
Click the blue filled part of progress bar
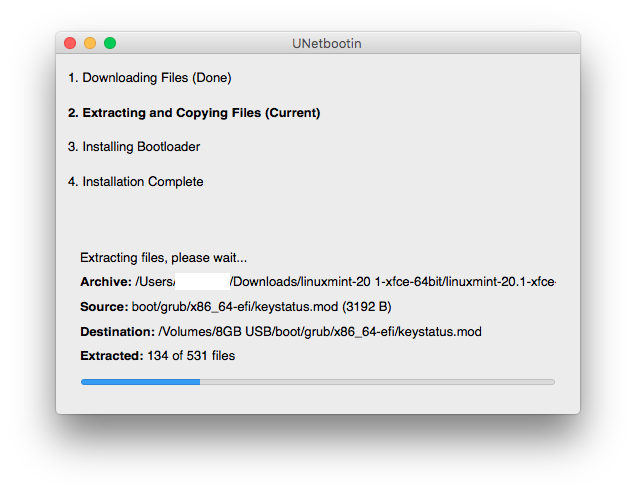[x=140, y=381]
